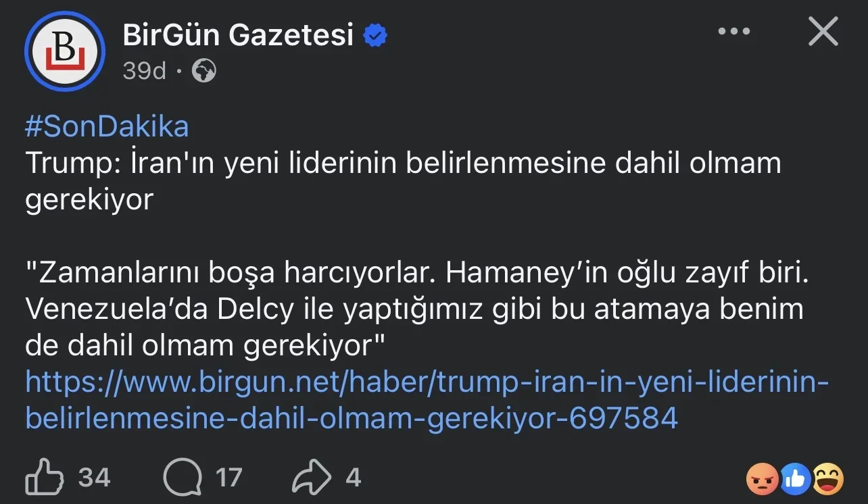
Task: Click the laughing haha reaction emoji
Action: point(828,480)
